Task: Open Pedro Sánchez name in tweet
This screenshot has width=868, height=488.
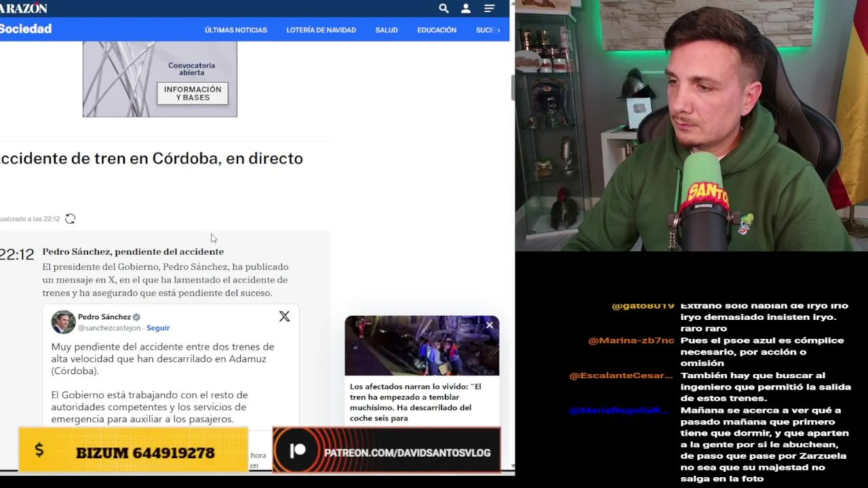Action: pyautogui.click(x=104, y=317)
